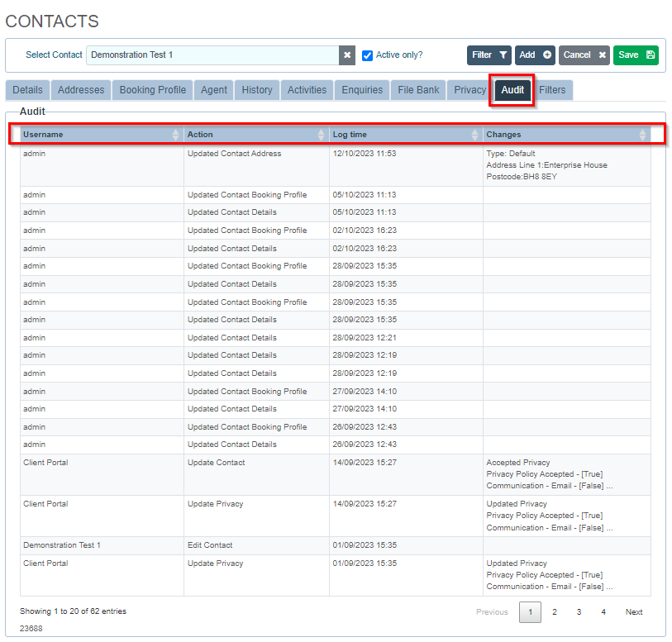672x642 pixels.
Task: Click the Add button label
Action: [x=527, y=55]
